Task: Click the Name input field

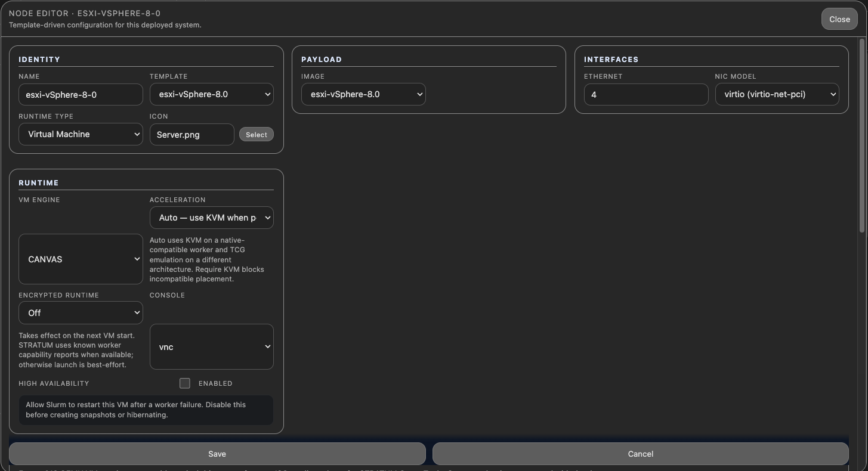Action: pos(81,94)
